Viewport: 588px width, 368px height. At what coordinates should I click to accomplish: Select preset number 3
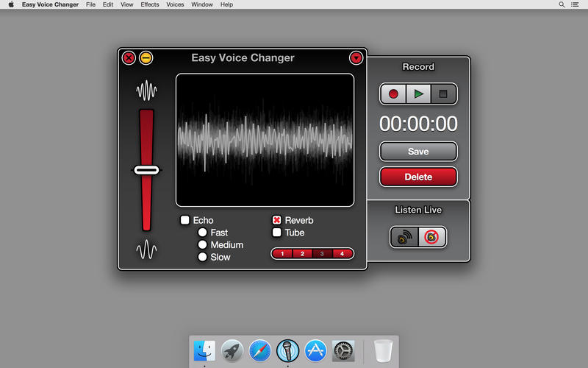(x=322, y=254)
